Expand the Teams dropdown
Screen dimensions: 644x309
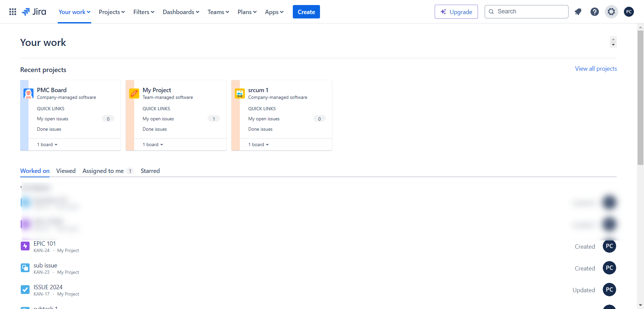(218, 12)
